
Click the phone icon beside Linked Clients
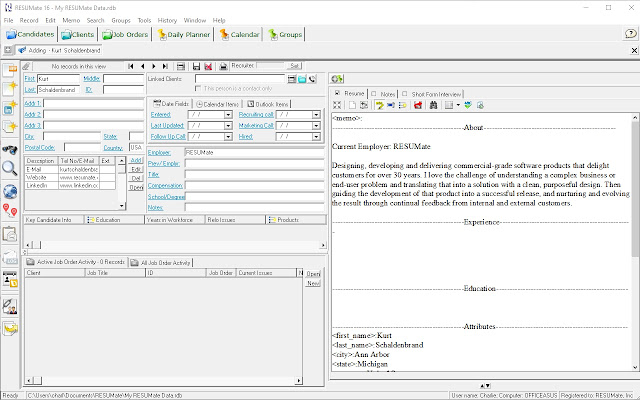(313, 79)
